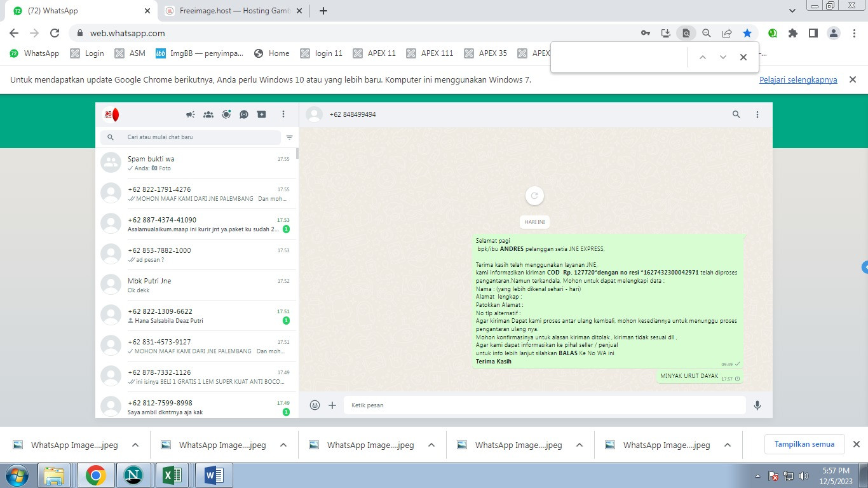868x488 pixels.
Task: Close the Freeimage.host tab
Action: click(299, 11)
